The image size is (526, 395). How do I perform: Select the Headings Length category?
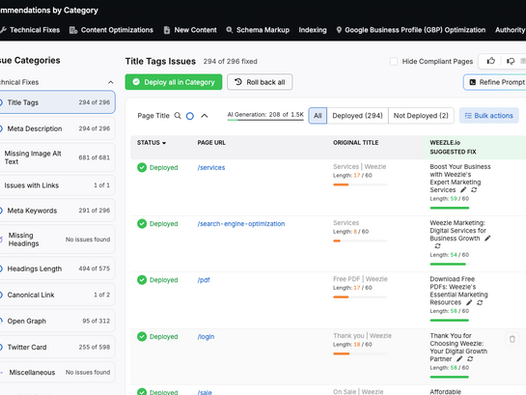point(57,268)
